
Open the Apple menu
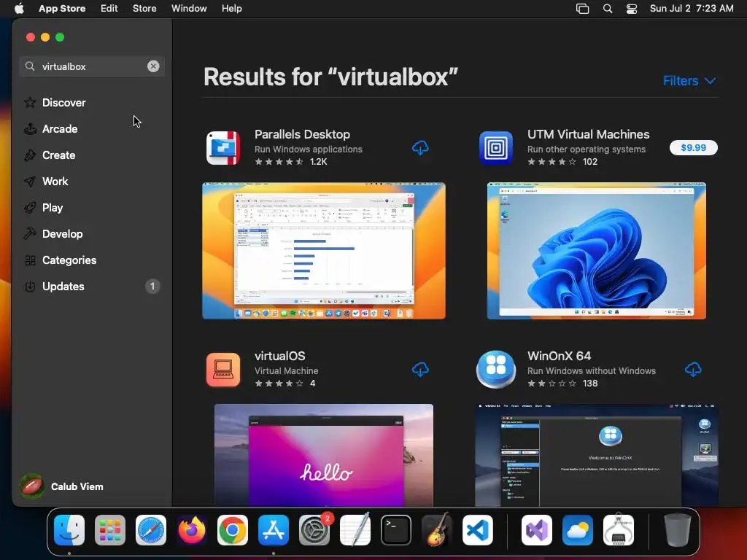point(19,8)
